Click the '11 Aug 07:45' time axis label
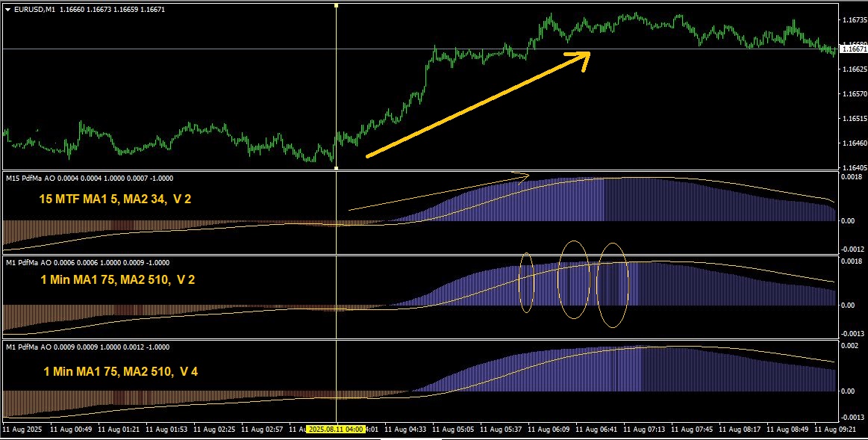The height and width of the screenshot is (440, 868). [x=691, y=430]
